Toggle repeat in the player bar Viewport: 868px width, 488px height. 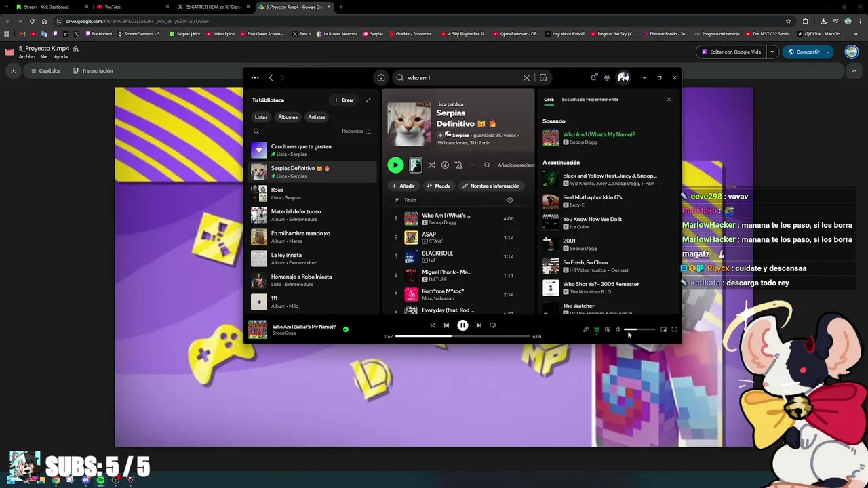[492, 325]
